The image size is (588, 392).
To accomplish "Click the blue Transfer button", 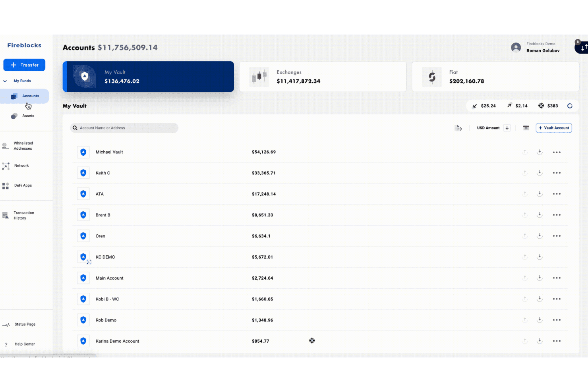I will [x=24, y=65].
